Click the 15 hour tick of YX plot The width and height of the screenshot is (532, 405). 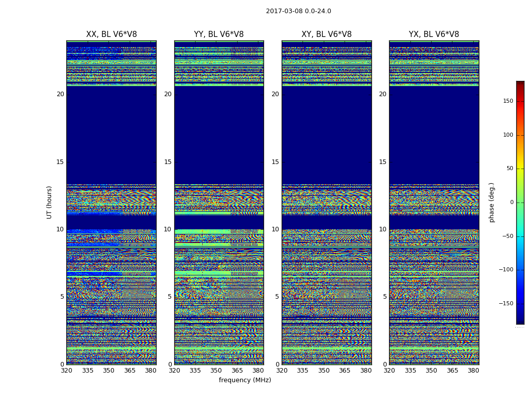(383, 162)
